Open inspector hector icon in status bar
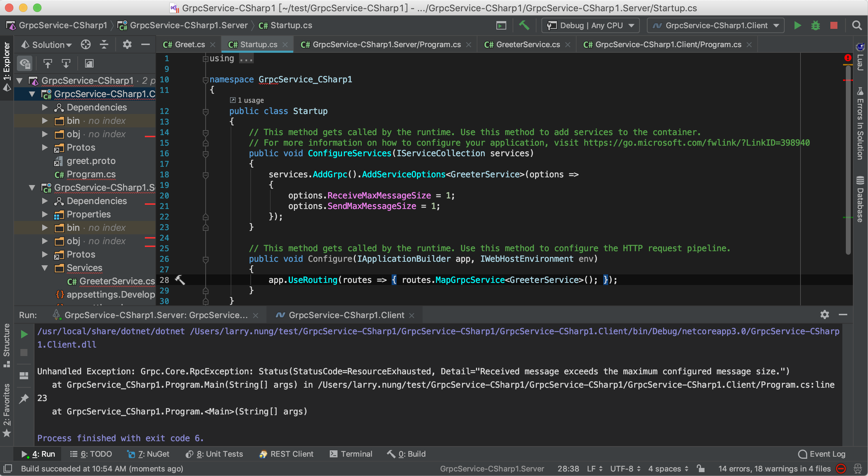868x476 pixels. tap(858, 469)
